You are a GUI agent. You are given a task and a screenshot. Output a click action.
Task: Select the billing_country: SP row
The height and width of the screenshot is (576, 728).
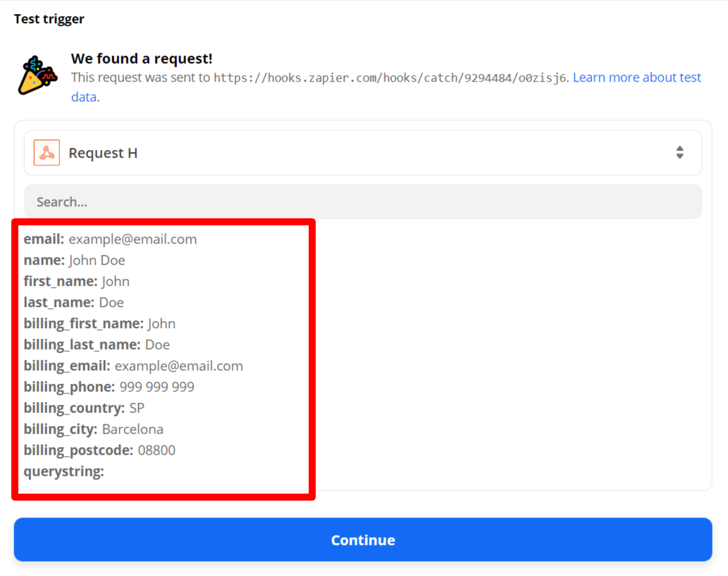click(x=84, y=408)
